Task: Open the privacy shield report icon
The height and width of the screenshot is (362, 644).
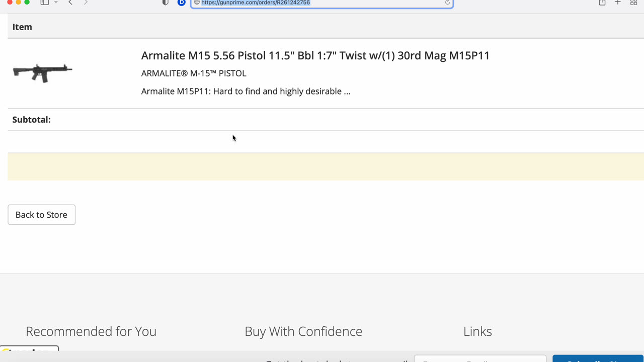Action: [165, 3]
